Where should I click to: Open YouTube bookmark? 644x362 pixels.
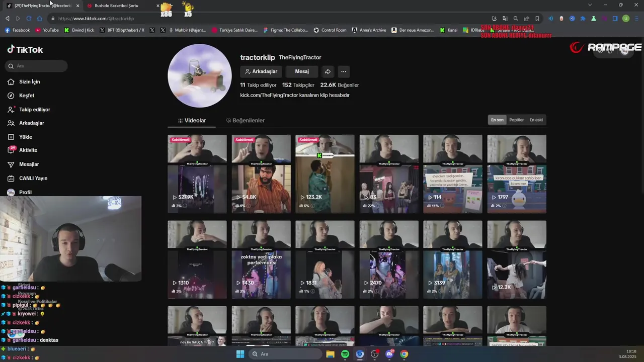[x=47, y=30]
